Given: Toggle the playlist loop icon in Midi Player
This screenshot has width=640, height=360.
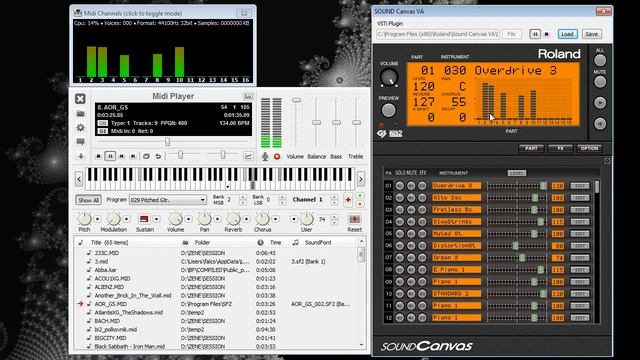Looking at the screenshot, I should pyautogui.click(x=146, y=156).
